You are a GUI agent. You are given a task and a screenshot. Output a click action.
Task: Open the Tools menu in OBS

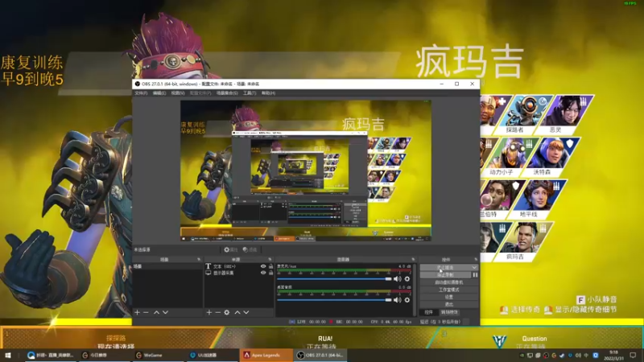click(x=250, y=93)
